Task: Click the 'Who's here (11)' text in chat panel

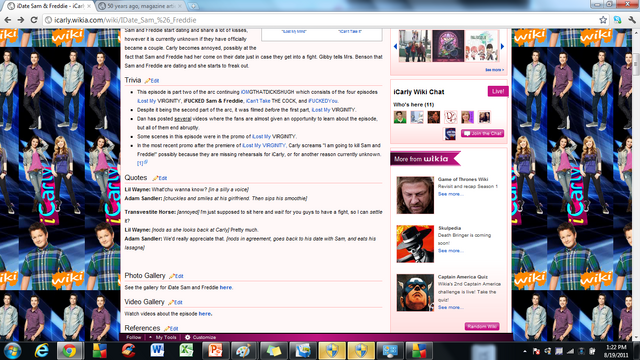Action: click(413, 104)
